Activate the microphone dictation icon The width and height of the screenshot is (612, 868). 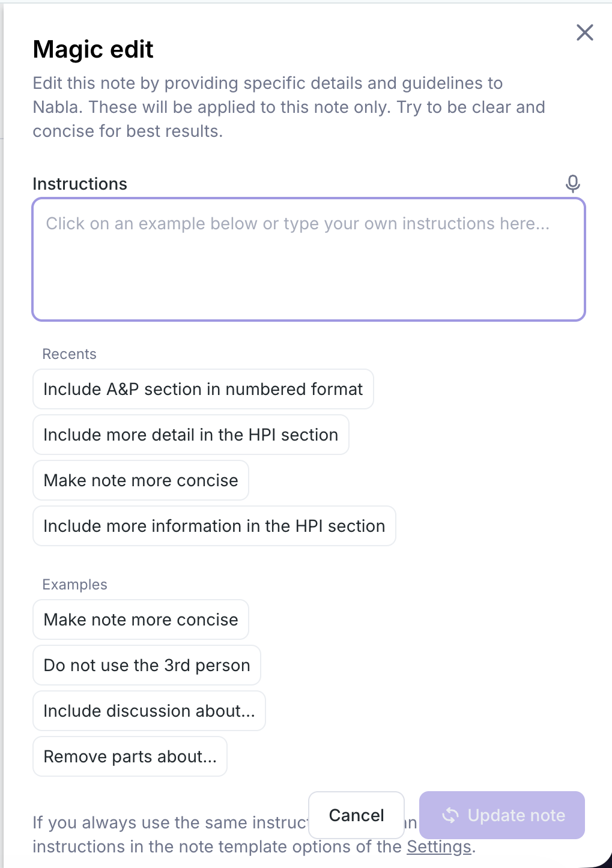573,183
